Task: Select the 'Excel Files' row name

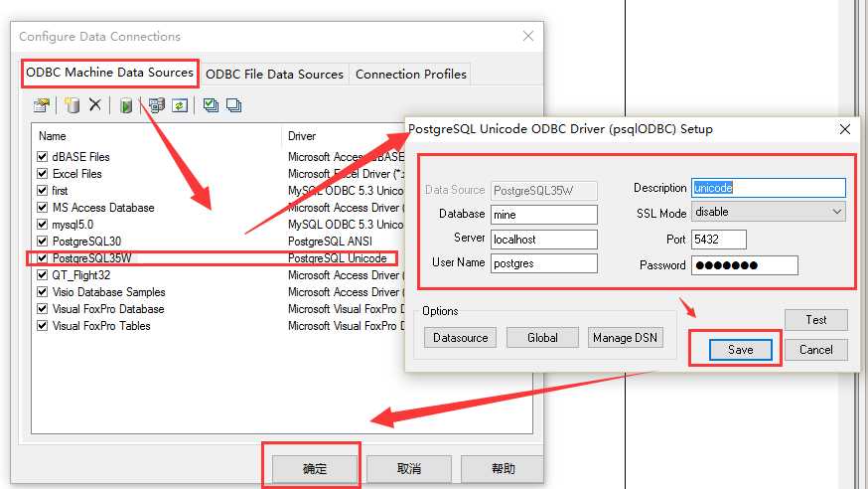Action: click(x=76, y=173)
